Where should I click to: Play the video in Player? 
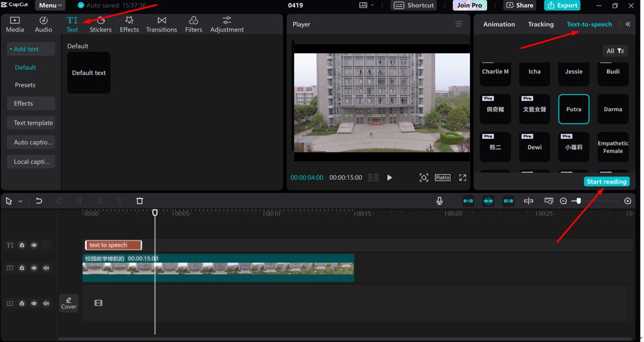(x=389, y=178)
